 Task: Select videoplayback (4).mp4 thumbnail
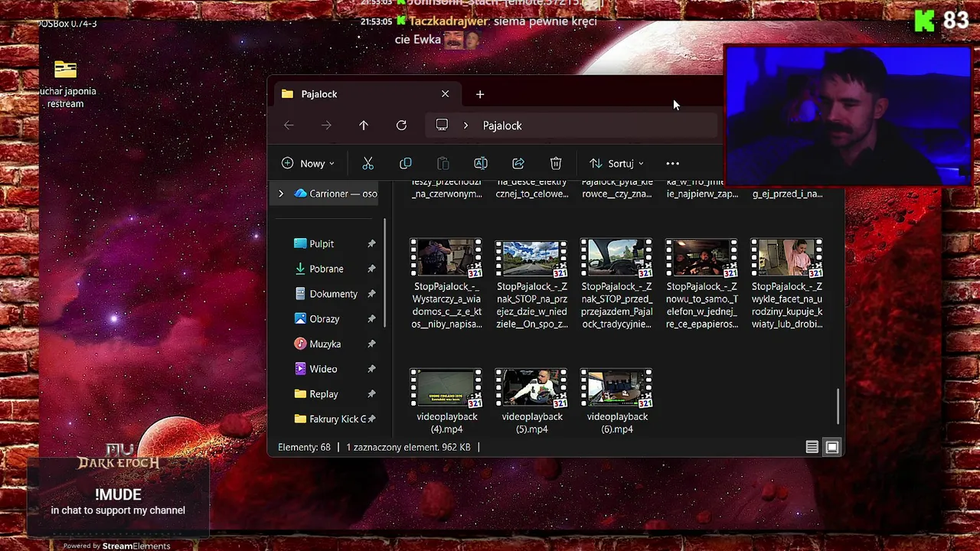(x=446, y=388)
